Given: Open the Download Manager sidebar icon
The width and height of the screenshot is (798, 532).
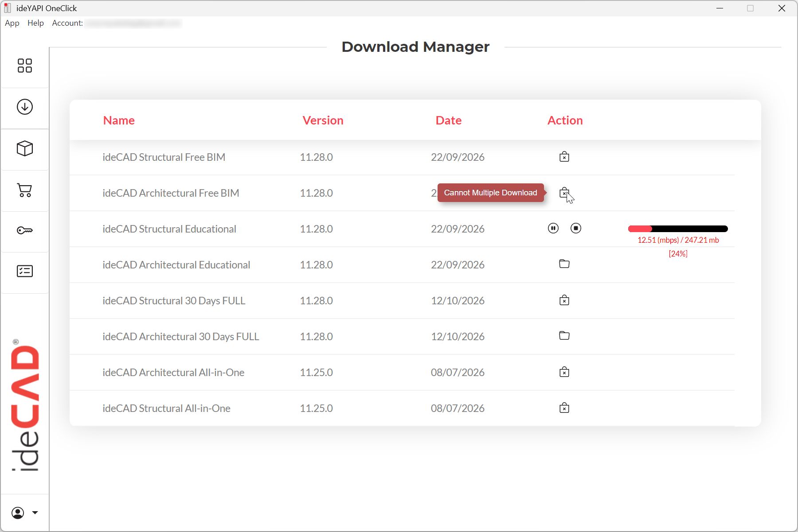Looking at the screenshot, I should click(25, 107).
